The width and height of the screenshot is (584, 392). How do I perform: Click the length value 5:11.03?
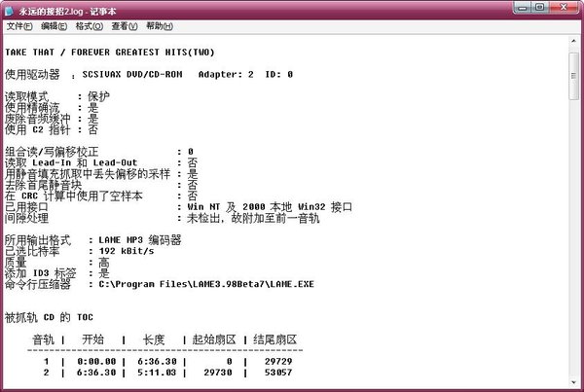157,373
